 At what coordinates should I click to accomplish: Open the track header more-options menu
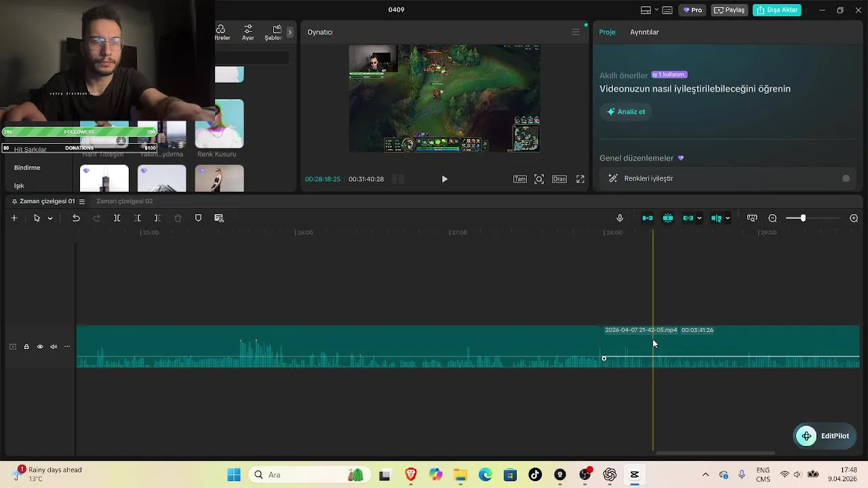click(x=67, y=347)
